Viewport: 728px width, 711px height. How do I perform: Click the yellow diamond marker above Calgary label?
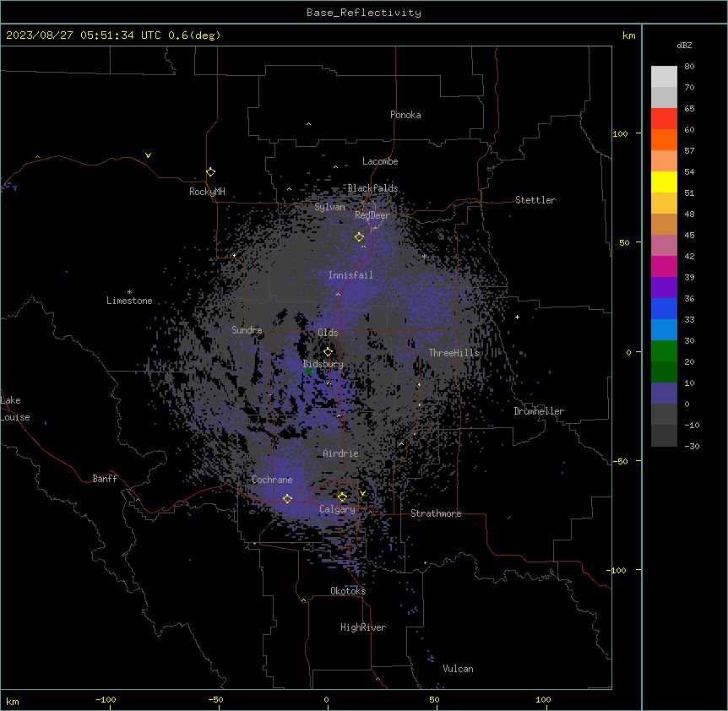pyautogui.click(x=342, y=497)
